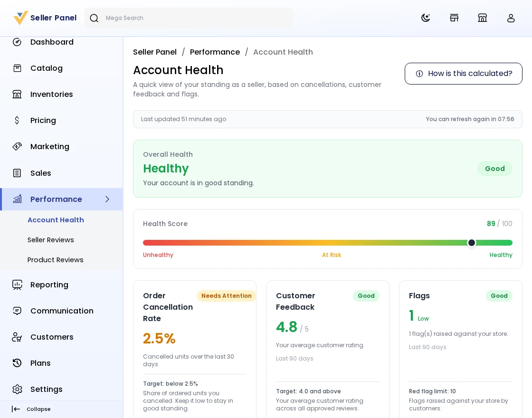This screenshot has height=418, width=532.
Task: Select Performance in sidebar
Action: click(x=61, y=199)
